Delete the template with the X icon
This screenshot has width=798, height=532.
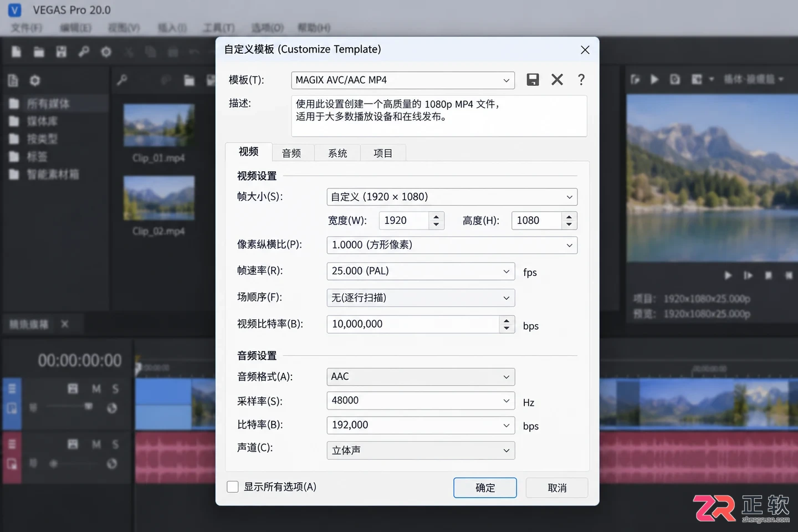[557, 80]
